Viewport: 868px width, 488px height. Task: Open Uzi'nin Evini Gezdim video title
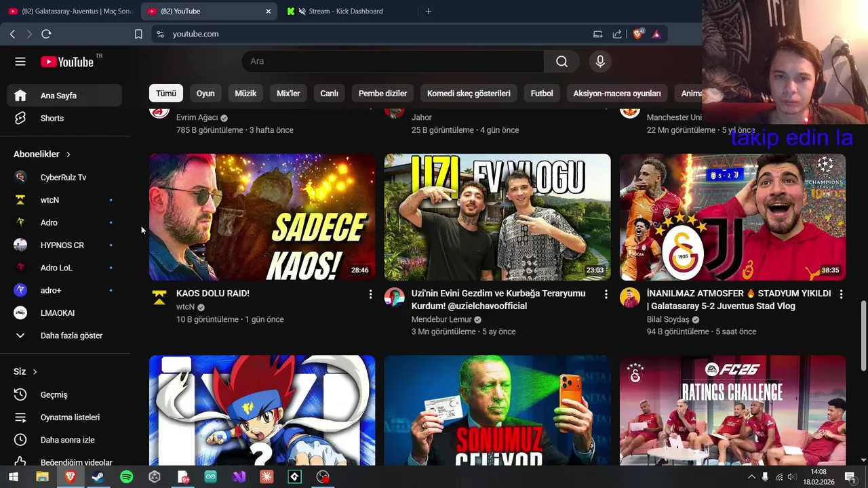tap(498, 300)
